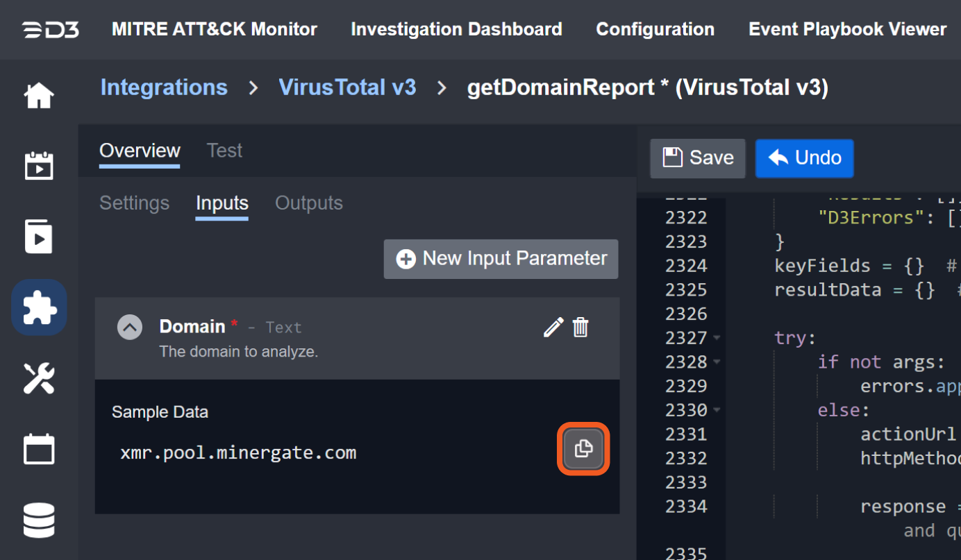The width and height of the screenshot is (961, 560).
Task: Open the Outputs sub-tab
Action: (x=309, y=203)
